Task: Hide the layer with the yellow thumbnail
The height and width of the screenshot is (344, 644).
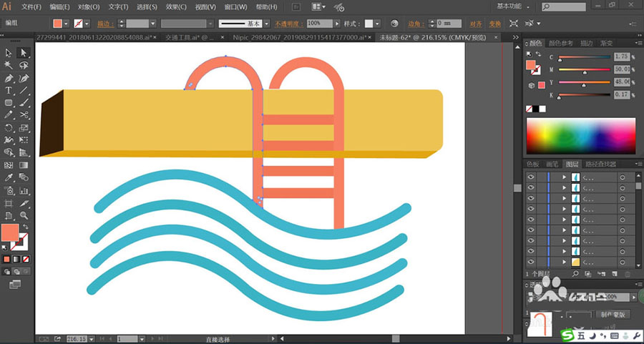Action: click(532, 262)
